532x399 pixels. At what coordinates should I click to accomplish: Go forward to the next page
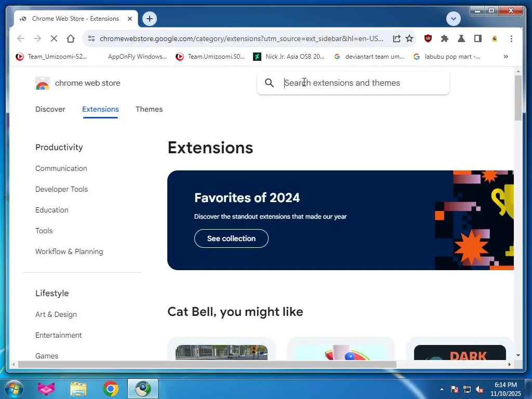click(x=37, y=38)
